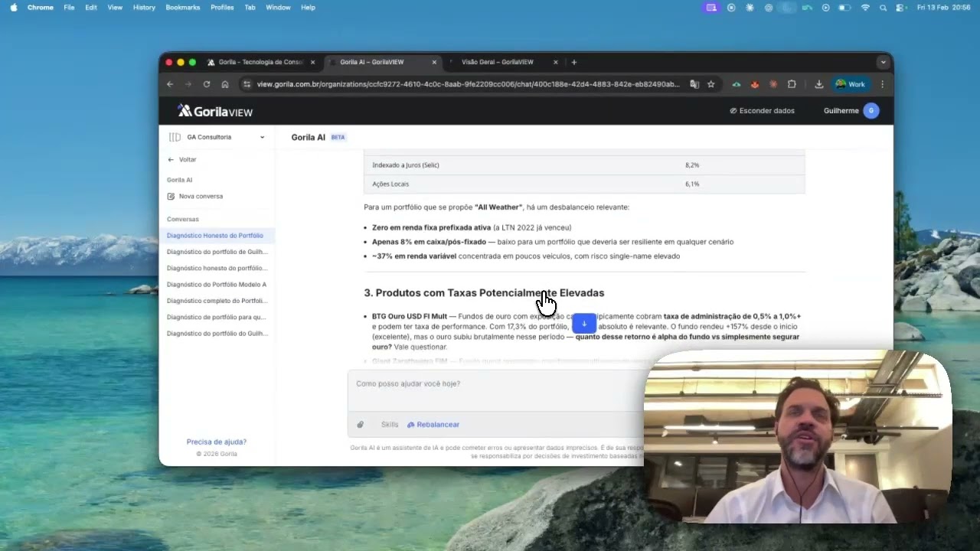Open Chrome extensions puzzle icon
980x551 pixels.
792,84
